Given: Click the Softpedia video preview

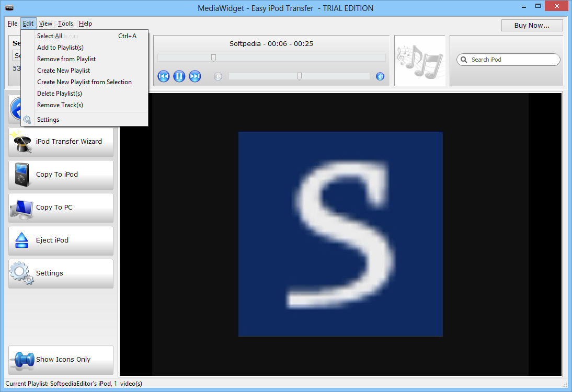Looking at the screenshot, I should [x=340, y=234].
